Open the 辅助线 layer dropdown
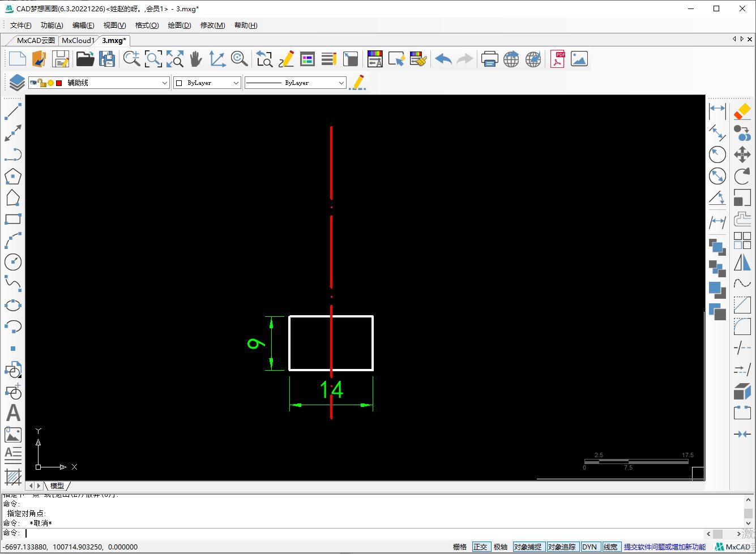Image resolution: width=756 pixels, height=554 pixels. pos(164,83)
